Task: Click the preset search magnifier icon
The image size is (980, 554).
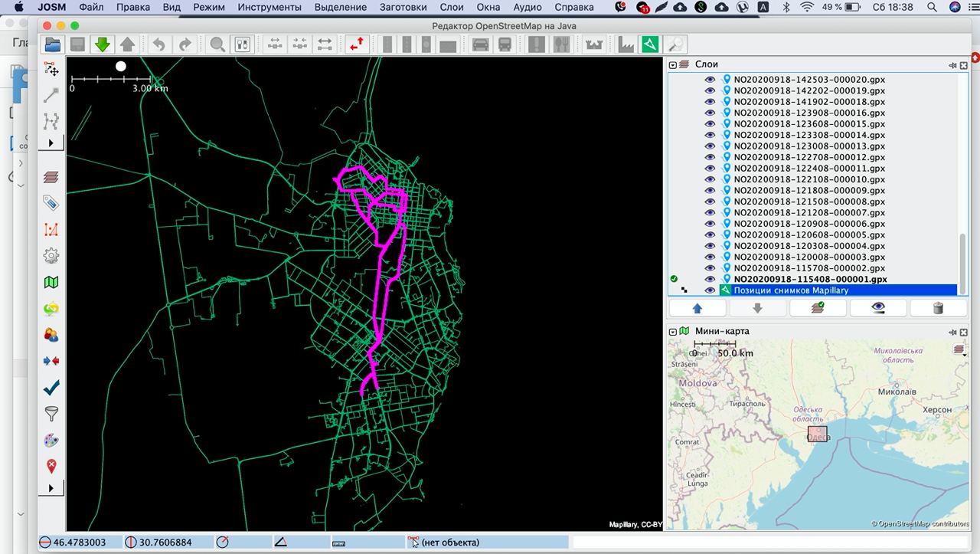Action: [675, 44]
